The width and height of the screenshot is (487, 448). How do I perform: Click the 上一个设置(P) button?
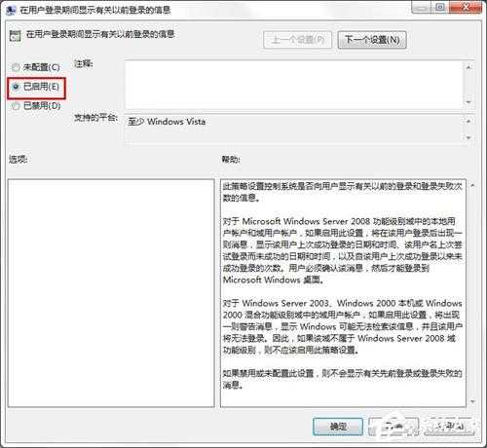(298, 40)
